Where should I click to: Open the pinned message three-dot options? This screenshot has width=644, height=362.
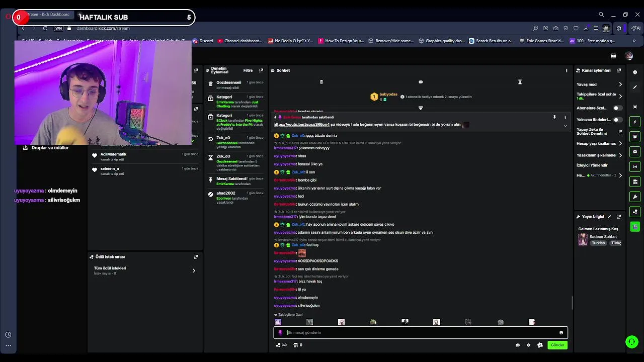[565, 117]
